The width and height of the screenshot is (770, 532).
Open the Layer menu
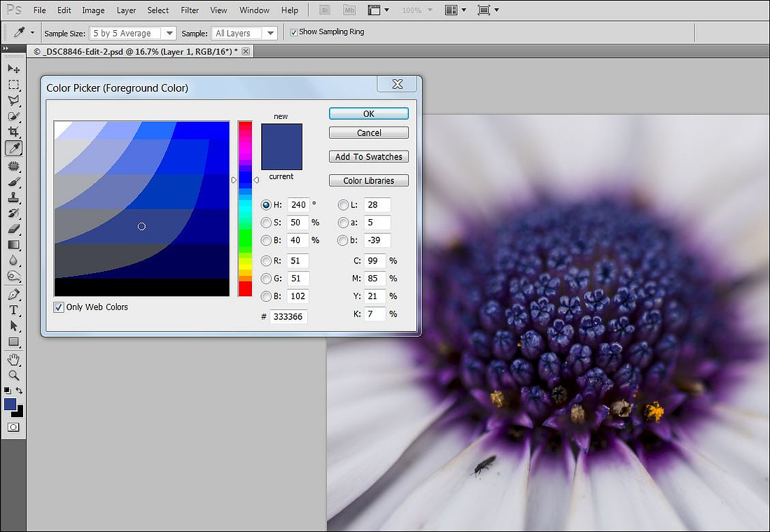126,10
